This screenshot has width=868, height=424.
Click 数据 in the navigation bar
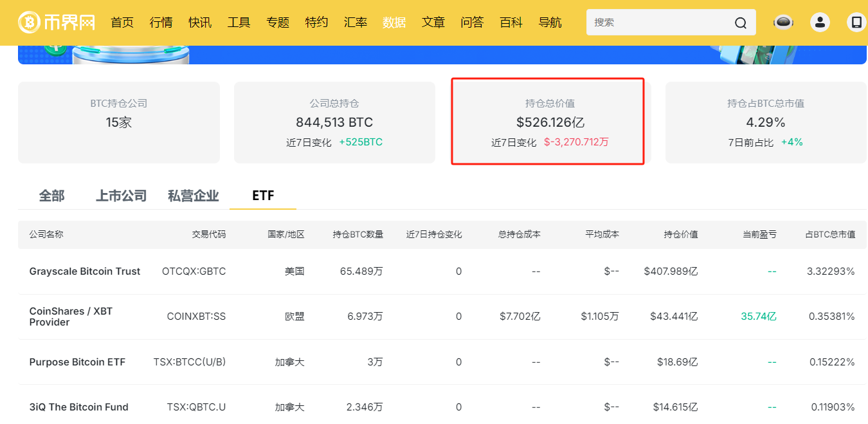click(x=394, y=22)
